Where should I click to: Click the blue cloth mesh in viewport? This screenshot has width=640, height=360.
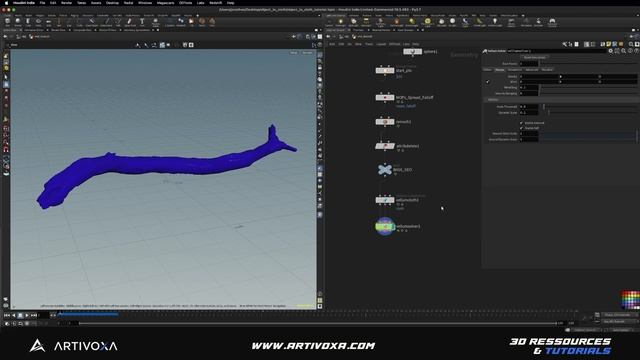point(163,164)
